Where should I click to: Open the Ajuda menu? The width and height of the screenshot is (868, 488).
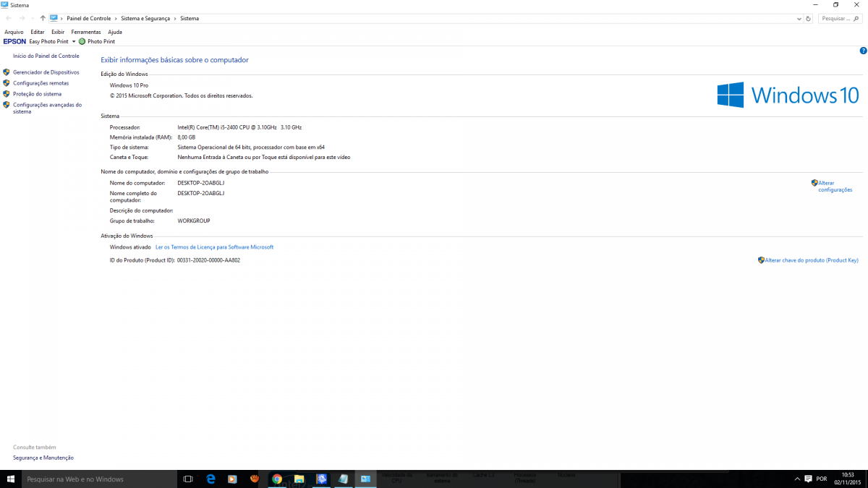click(x=115, y=32)
